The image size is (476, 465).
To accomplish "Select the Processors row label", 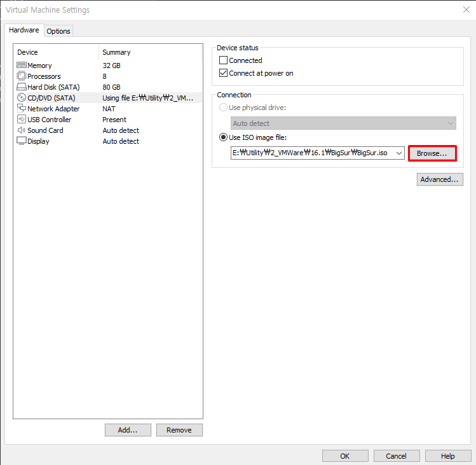I will (x=44, y=76).
